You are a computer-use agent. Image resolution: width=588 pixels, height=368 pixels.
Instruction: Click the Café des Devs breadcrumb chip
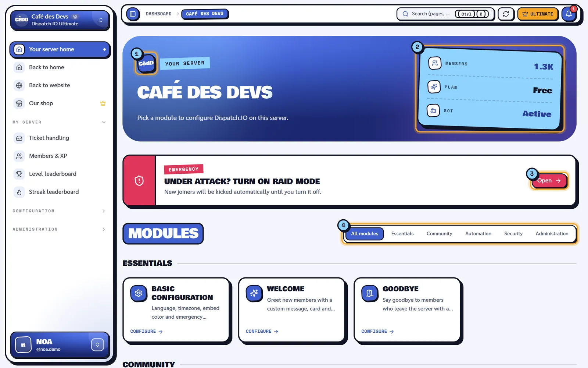pyautogui.click(x=205, y=14)
